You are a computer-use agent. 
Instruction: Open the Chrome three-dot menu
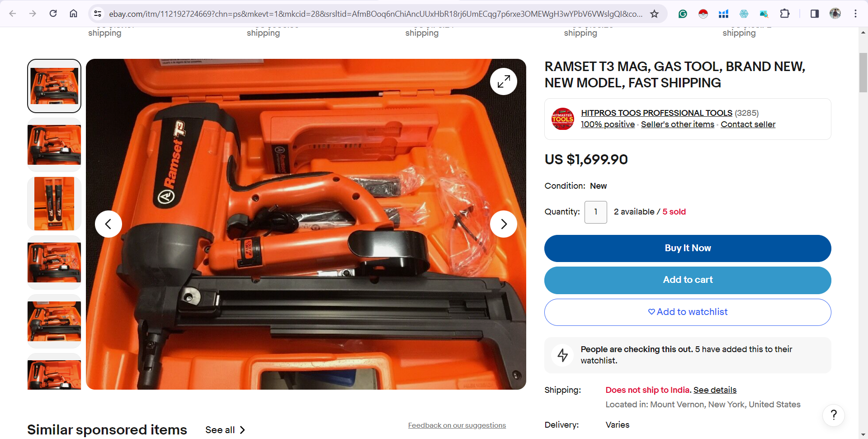(x=855, y=14)
